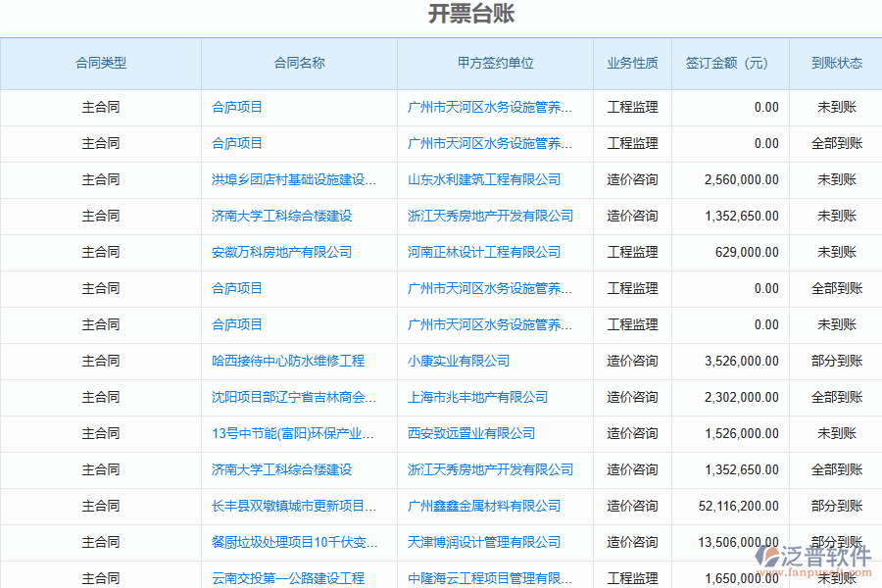This screenshot has width=882, height=588.
Task: Open the 长丰县双墩镇城市更新项目 contract link
Action: (x=294, y=506)
